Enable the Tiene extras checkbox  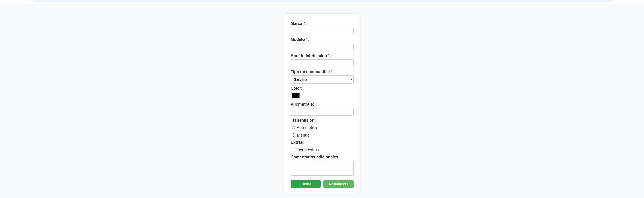click(x=293, y=150)
